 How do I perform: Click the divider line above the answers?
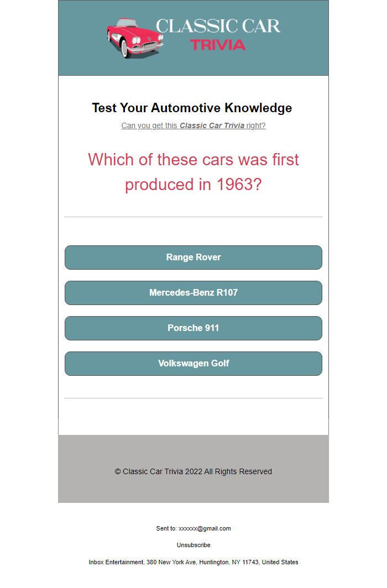pos(193,217)
